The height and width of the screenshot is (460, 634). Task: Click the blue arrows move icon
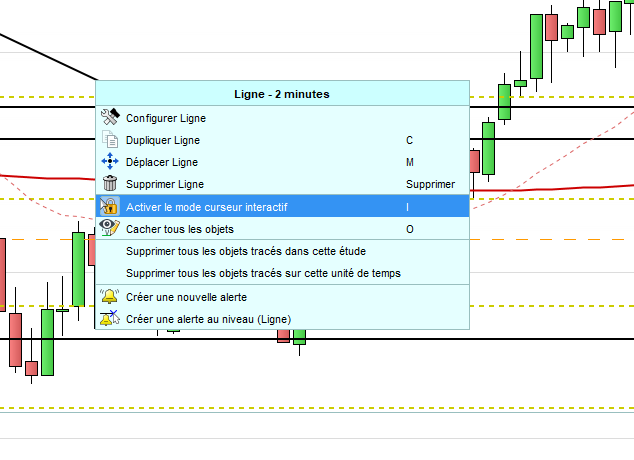pos(110,161)
